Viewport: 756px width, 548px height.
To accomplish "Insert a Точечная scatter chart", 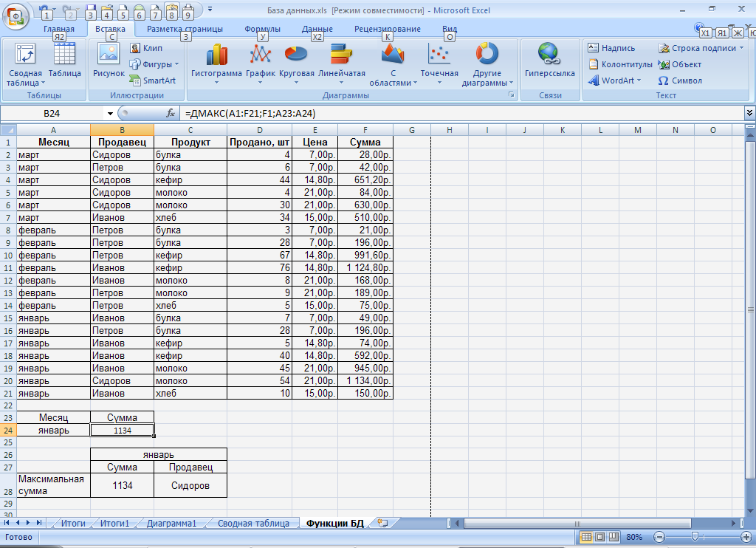I will click(439, 64).
